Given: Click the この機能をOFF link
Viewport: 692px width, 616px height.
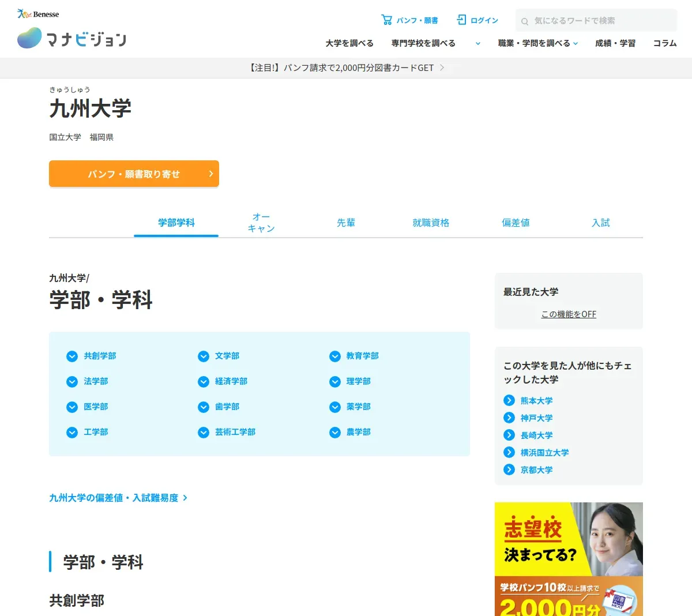Looking at the screenshot, I should pyautogui.click(x=569, y=314).
